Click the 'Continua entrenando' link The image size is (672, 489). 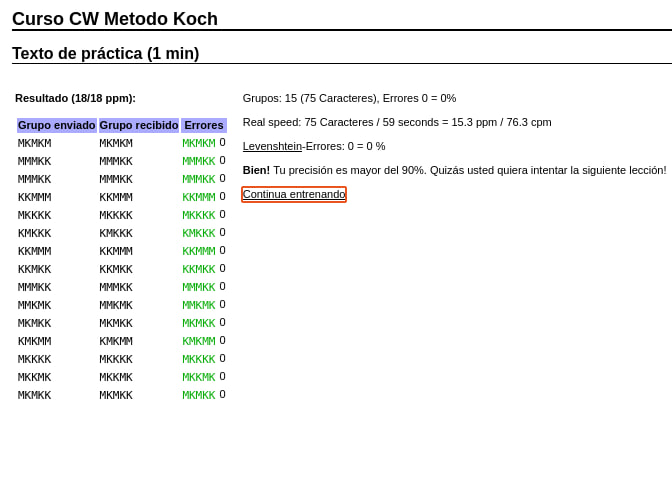tap(294, 194)
